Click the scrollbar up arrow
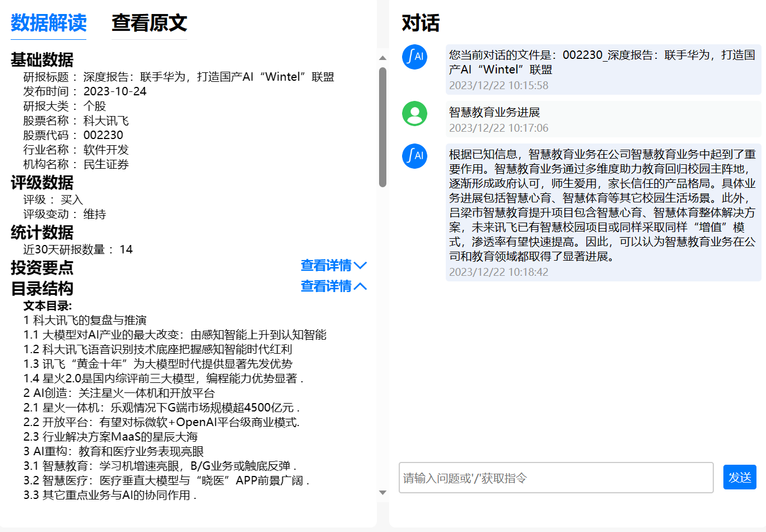 pos(382,58)
